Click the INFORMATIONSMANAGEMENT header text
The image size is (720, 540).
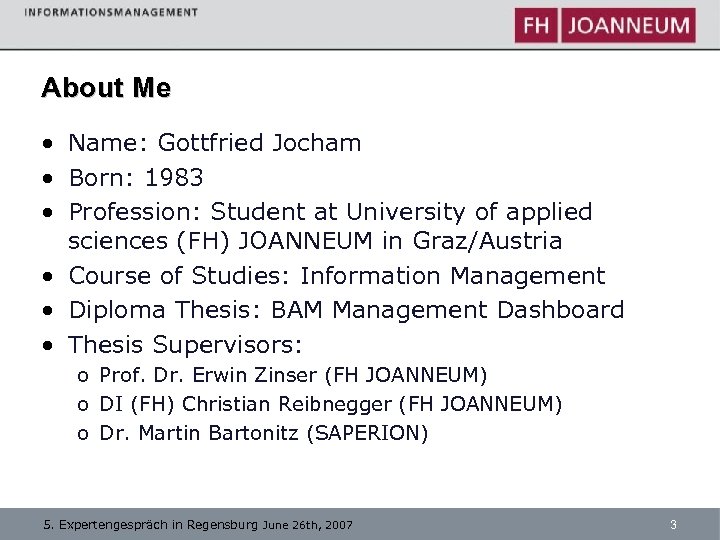[111, 12]
